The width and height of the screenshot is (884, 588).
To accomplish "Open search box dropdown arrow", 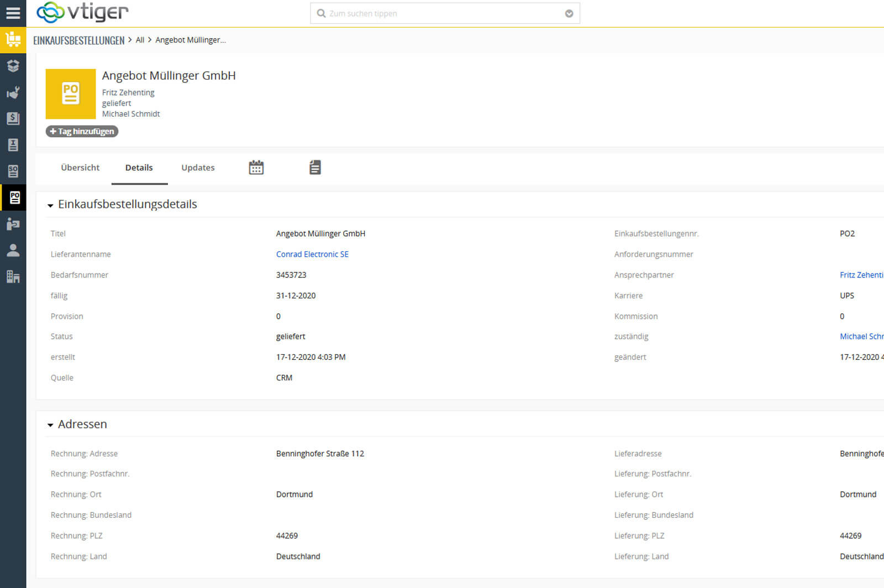I will point(569,14).
